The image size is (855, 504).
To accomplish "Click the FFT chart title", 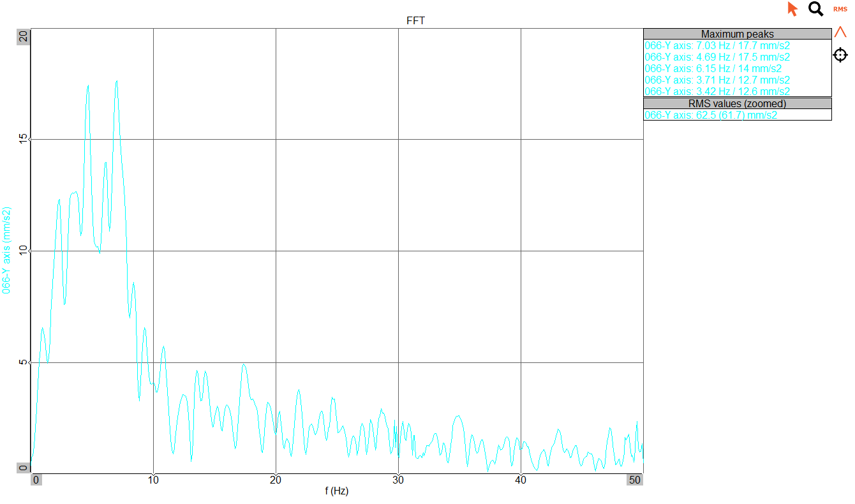I will [415, 20].
